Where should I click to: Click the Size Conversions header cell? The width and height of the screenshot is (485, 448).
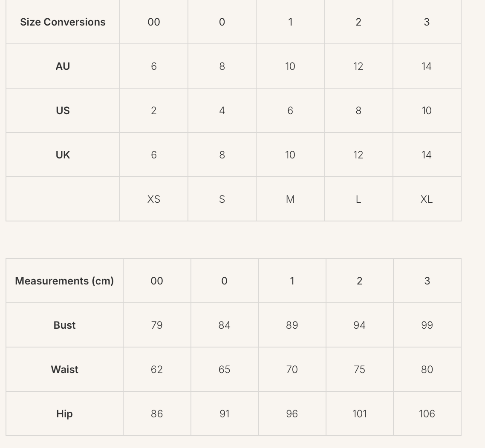pyautogui.click(x=63, y=22)
